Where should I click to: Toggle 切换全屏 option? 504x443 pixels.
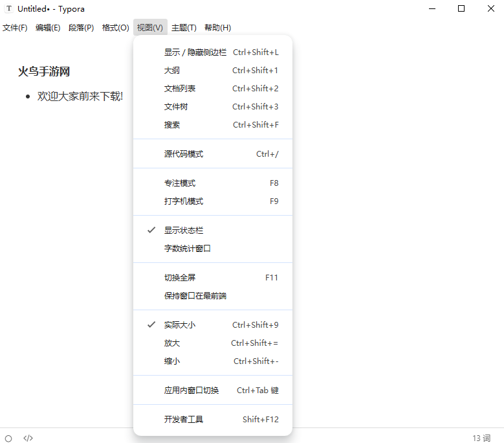[213, 278]
